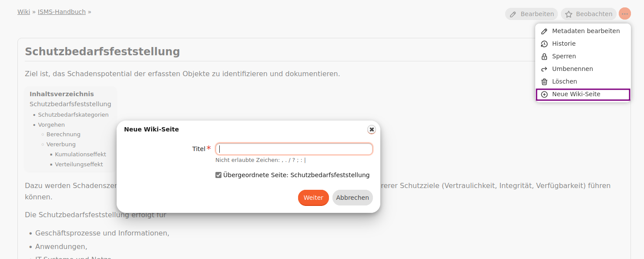This screenshot has width=644, height=259.
Task: Click the trash icon next to Löschen
Action: pos(544,81)
